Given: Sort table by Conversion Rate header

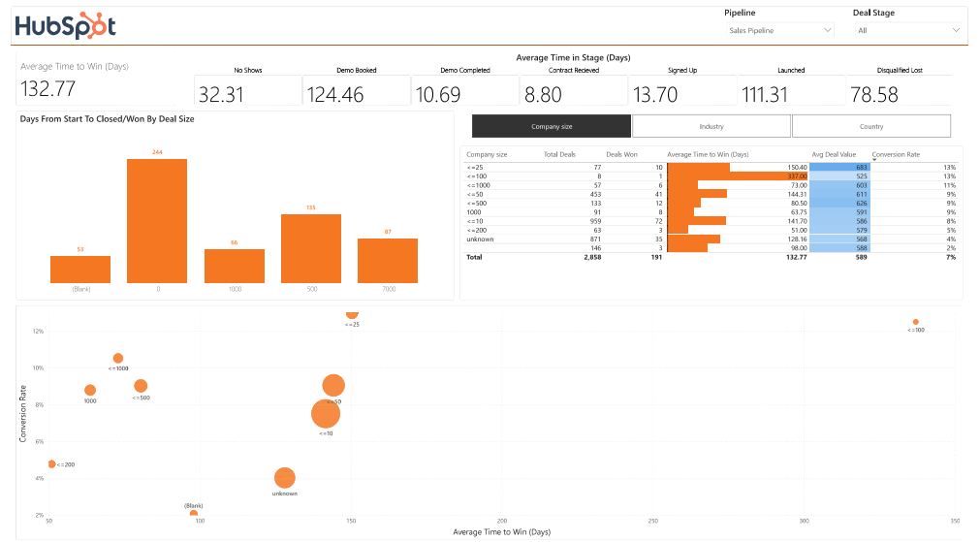Looking at the screenshot, I should click(896, 154).
